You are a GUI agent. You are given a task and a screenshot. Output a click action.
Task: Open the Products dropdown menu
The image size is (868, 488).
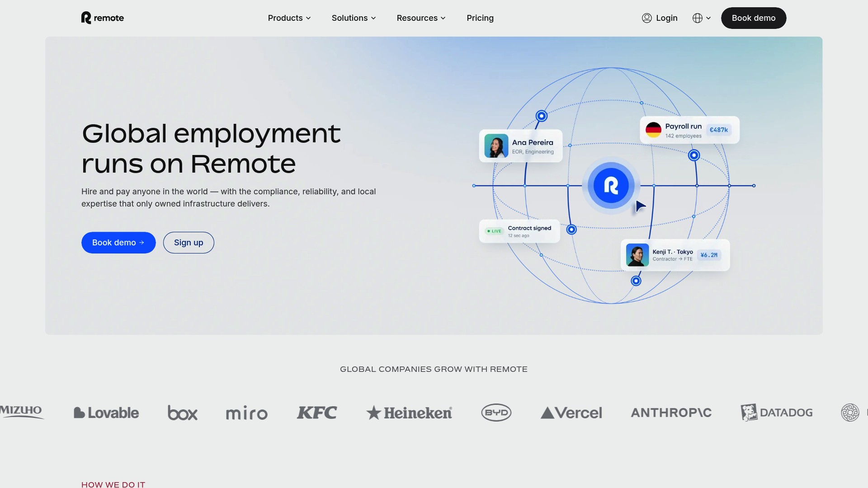point(289,18)
